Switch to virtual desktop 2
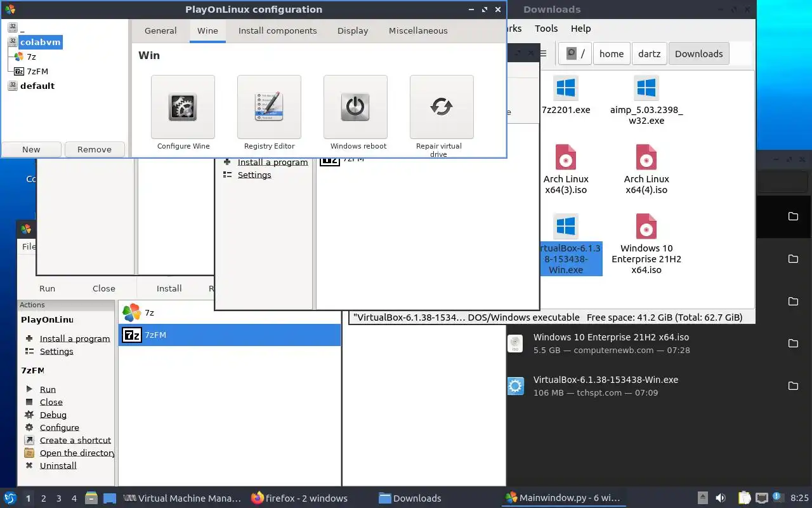This screenshot has width=812, height=508. (x=44, y=498)
